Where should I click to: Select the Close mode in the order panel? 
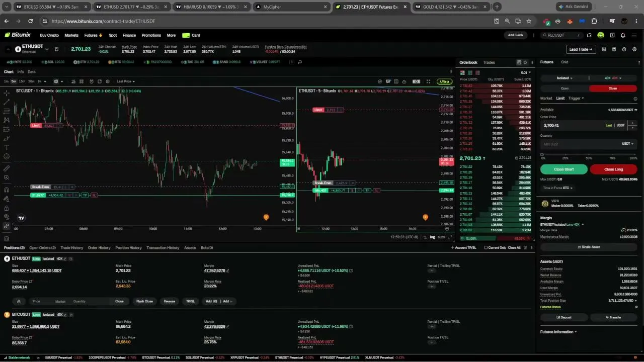(x=613, y=88)
